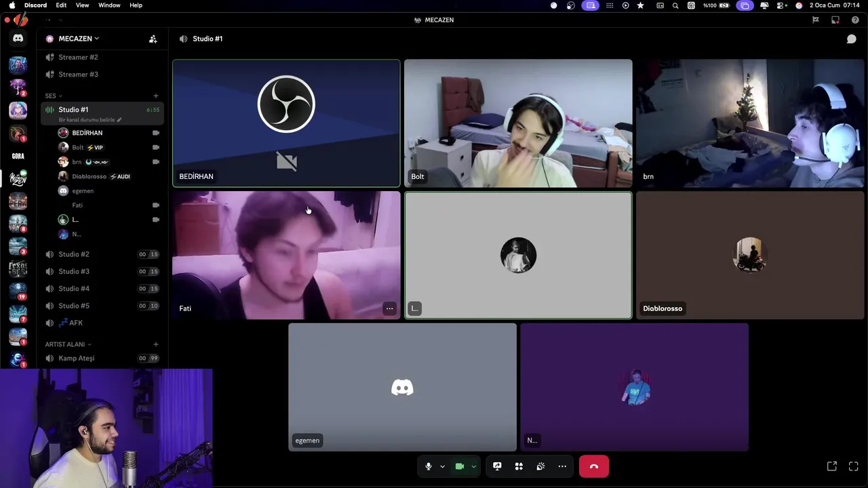
Task: Focus Bolt's webcam video tile
Action: (518, 123)
